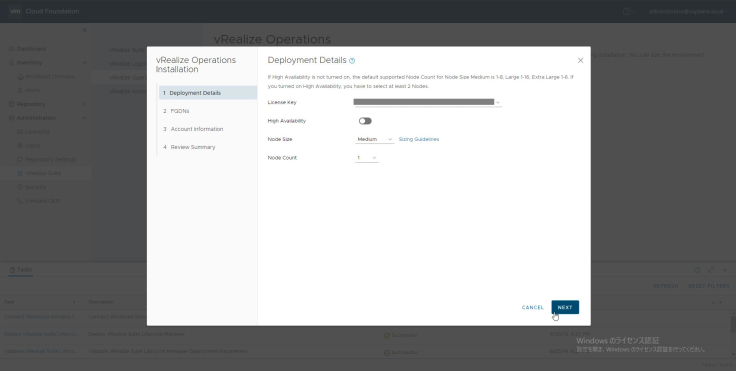The width and height of the screenshot is (736, 371).
Task: Open the Node Count dropdown
Action: 367,158
